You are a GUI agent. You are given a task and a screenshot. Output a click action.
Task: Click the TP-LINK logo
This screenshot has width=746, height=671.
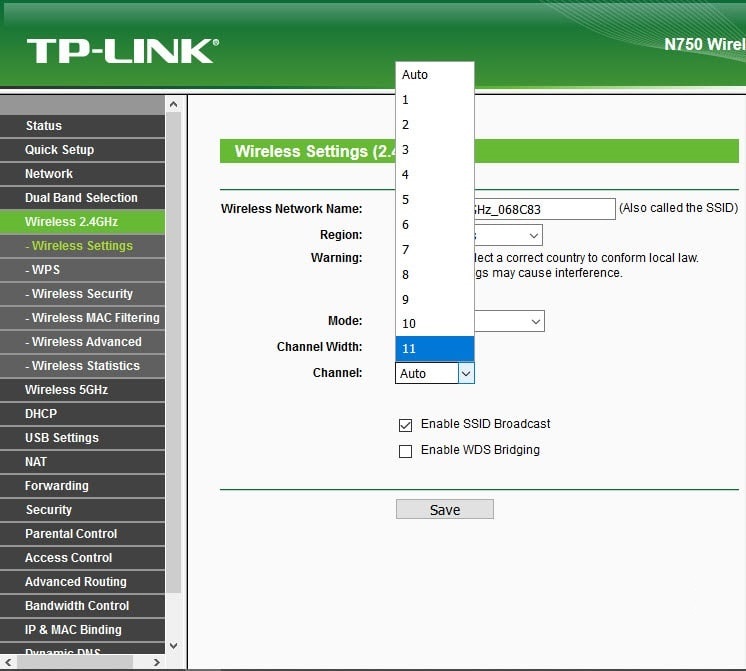[x=123, y=51]
